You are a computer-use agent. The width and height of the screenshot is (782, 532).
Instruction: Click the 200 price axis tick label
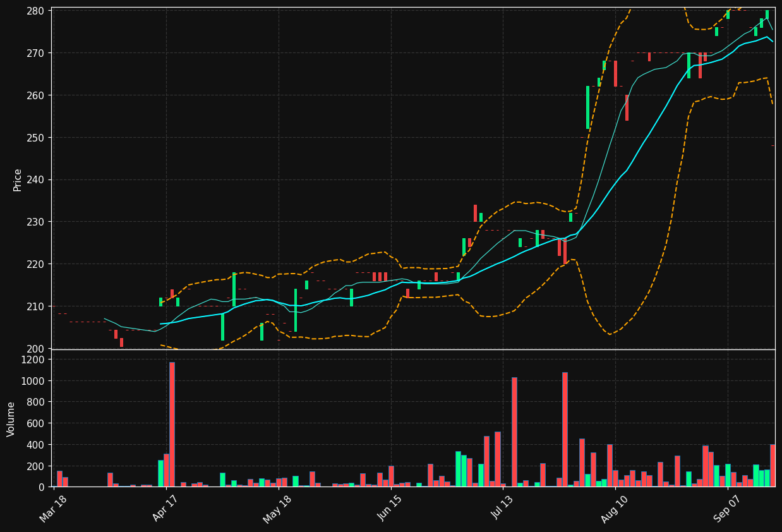click(35, 349)
